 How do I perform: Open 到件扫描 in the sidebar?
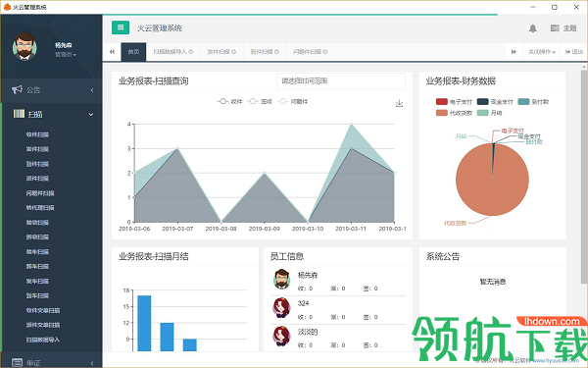point(37,164)
